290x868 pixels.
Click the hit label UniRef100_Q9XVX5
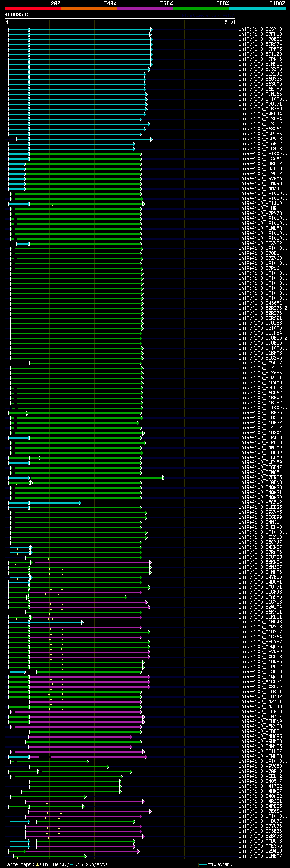260,513
